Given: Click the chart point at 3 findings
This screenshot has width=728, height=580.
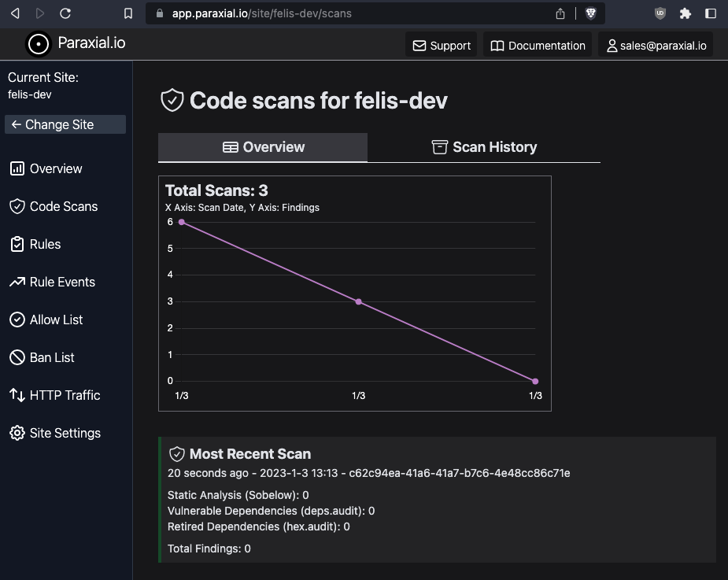Looking at the screenshot, I should [x=358, y=302].
